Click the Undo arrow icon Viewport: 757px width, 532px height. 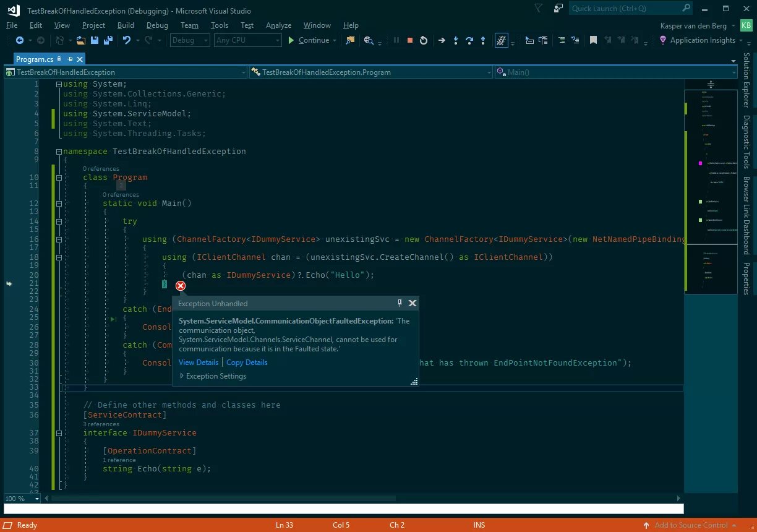coord(127,40)
